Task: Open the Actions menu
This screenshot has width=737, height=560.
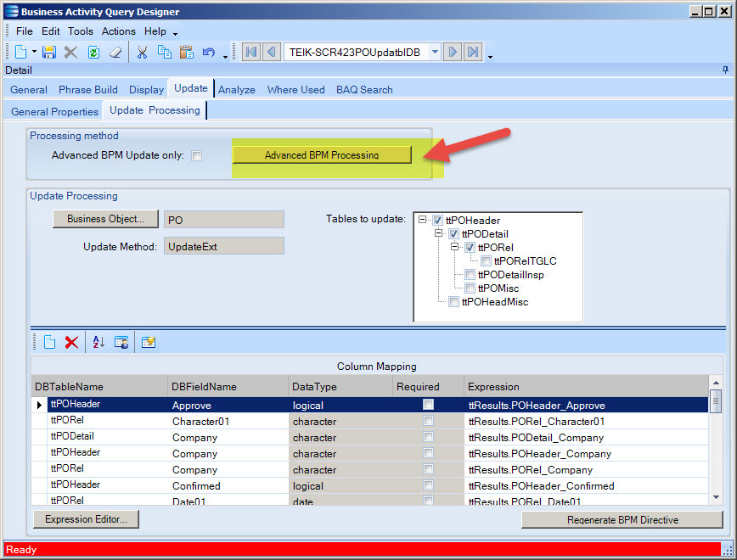Action: (x=118, y=31)
